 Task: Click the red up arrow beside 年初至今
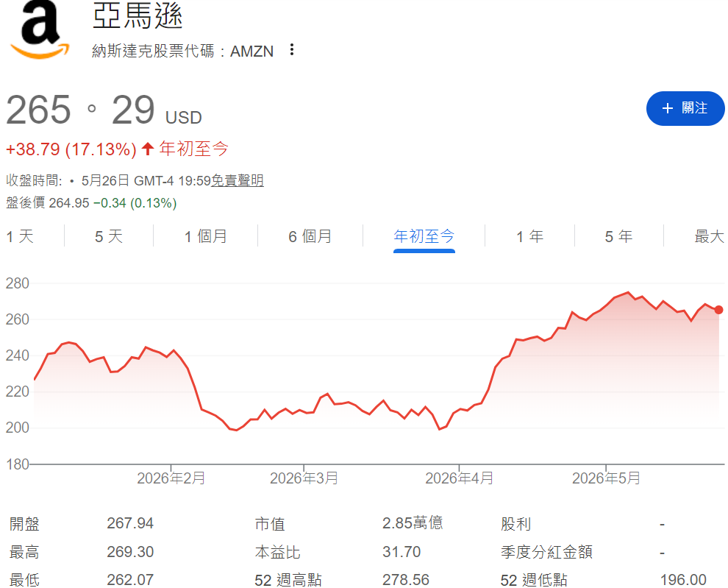(148, 149)
